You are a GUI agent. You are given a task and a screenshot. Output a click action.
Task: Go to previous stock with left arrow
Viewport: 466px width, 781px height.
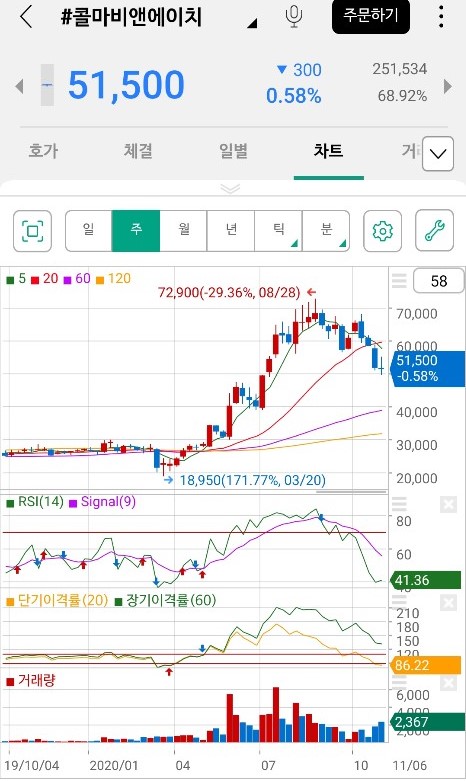click(19, 86)
